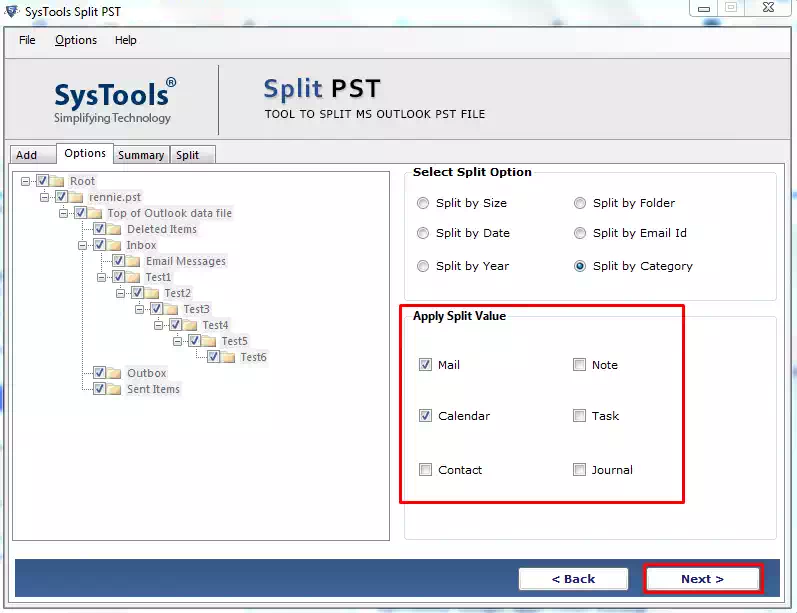Select Split by Category radio button
Viewport: 797px width, 613px height.
579,266
